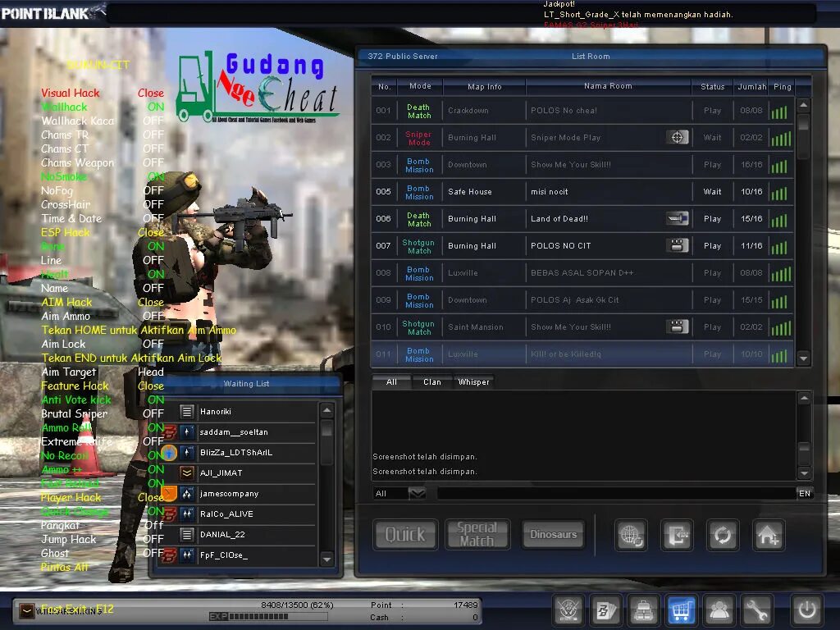
Task: Open the community people icon
Action: [719, 609]
